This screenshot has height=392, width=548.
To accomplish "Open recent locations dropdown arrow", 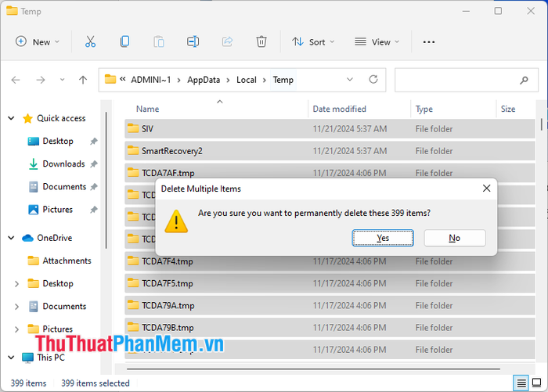I will click(62, 80).
